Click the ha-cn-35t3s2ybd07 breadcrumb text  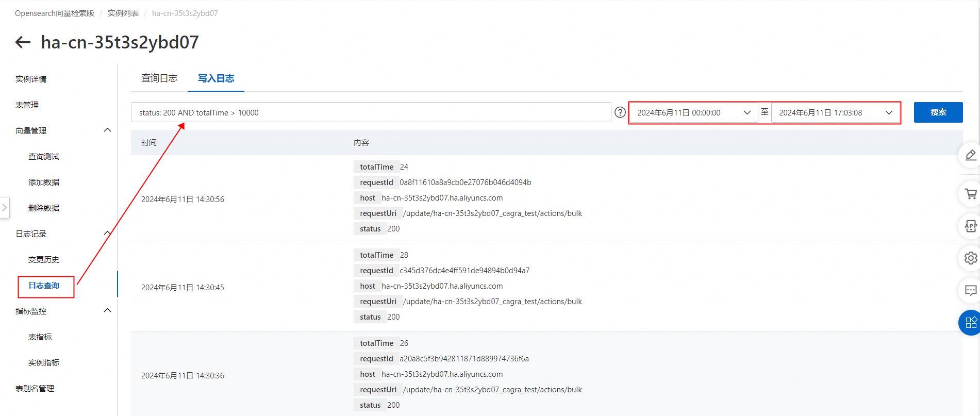click(185, 13)
